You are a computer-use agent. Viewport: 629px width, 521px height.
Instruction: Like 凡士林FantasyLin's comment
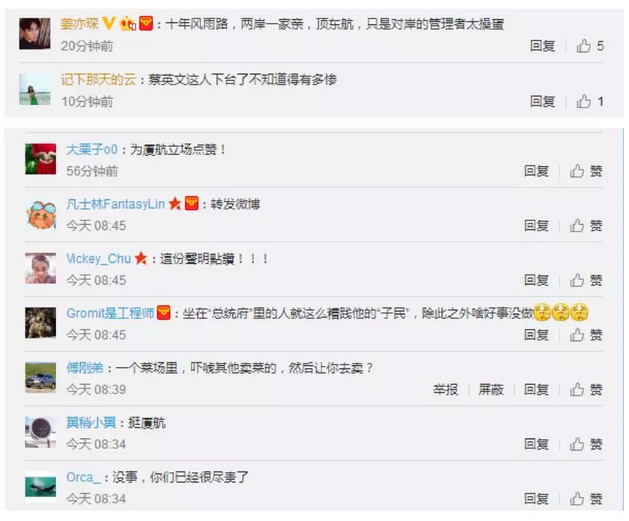coord(586,226)
